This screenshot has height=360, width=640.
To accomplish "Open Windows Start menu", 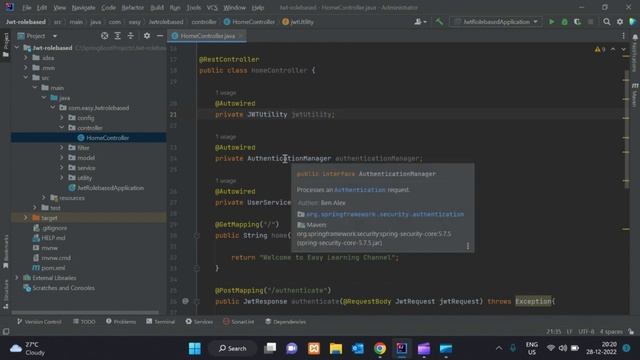I will point(195,349).
